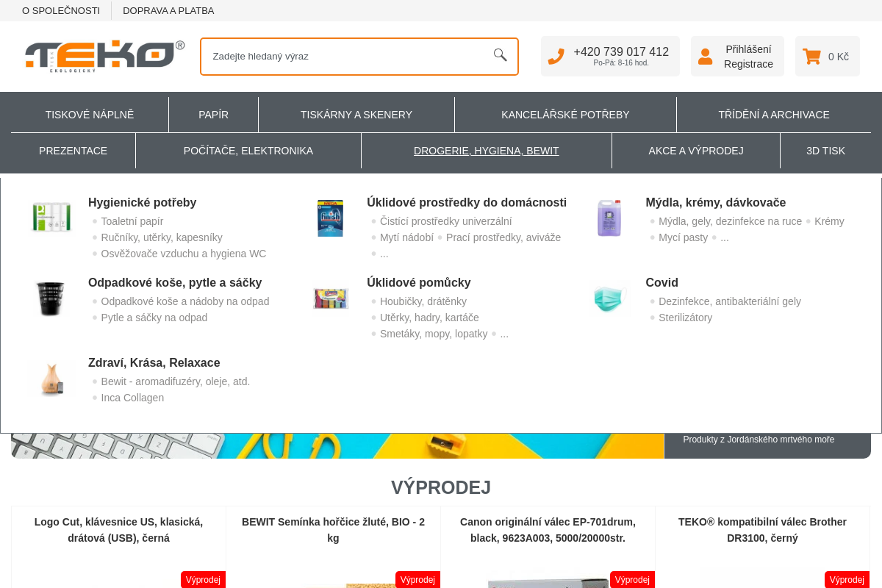The height and width of the screenshot is (588, 882).
Task: Open Zdraví, Krása, Relaxace category
Action: point(154,362)
